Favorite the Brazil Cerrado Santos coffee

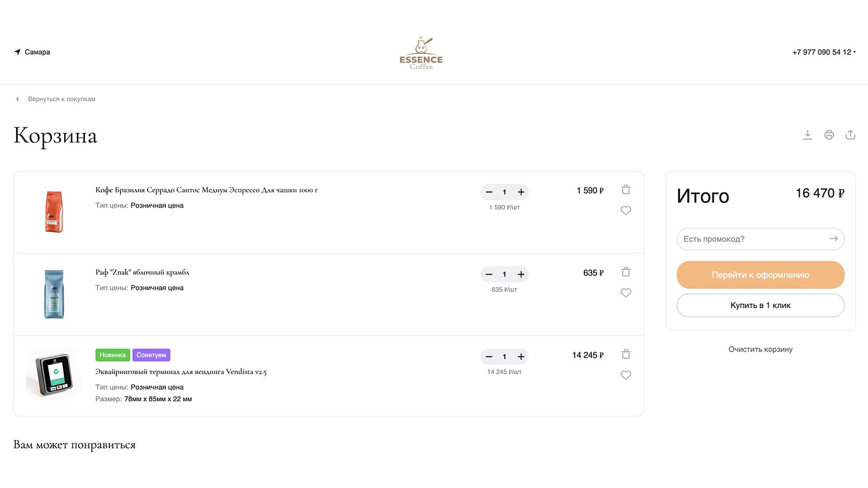click(x=626, y=211)
